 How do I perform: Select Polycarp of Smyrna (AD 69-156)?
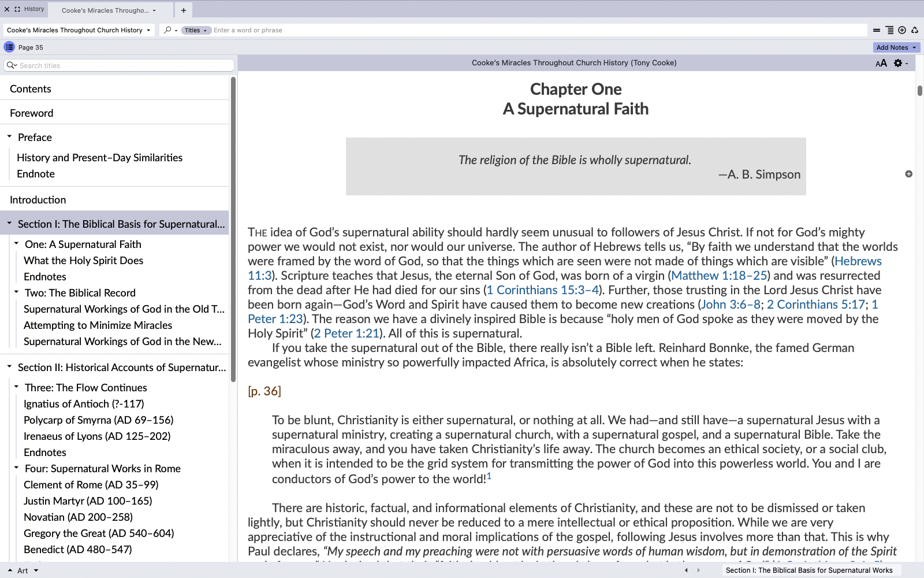(98, 420)
